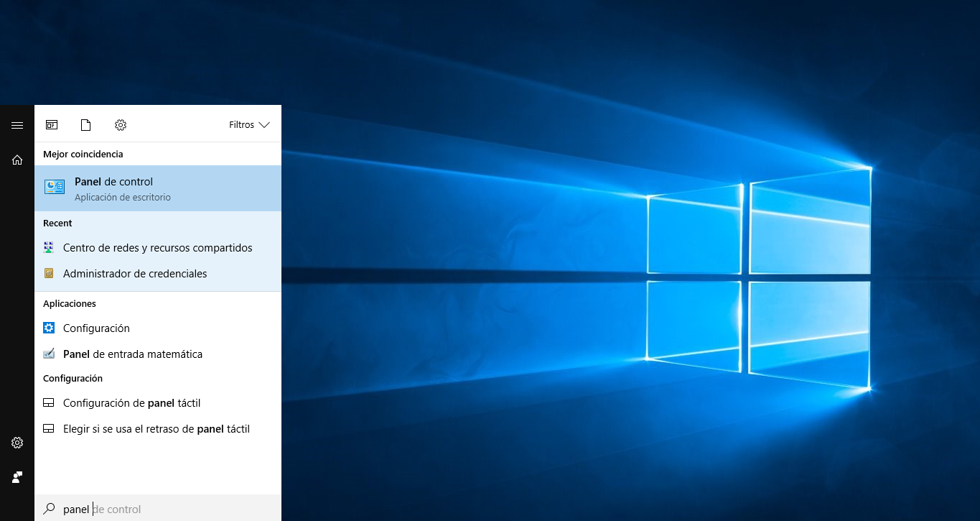980x521 pixels.
Task: Click the Configuración section heading
Action: pyautogui.click(x=73, y=379)
